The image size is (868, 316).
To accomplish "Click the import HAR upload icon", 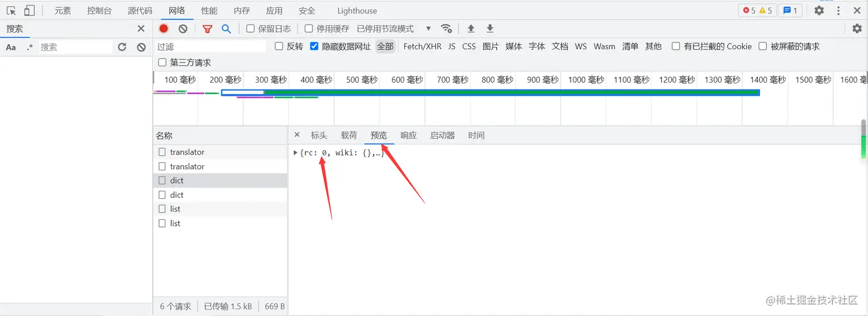I will click(x=471, y=29).
